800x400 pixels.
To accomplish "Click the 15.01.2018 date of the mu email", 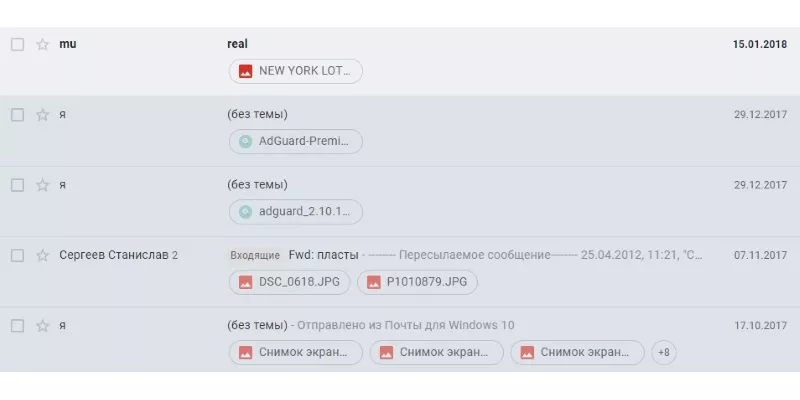I will click(x=759, y=44).
